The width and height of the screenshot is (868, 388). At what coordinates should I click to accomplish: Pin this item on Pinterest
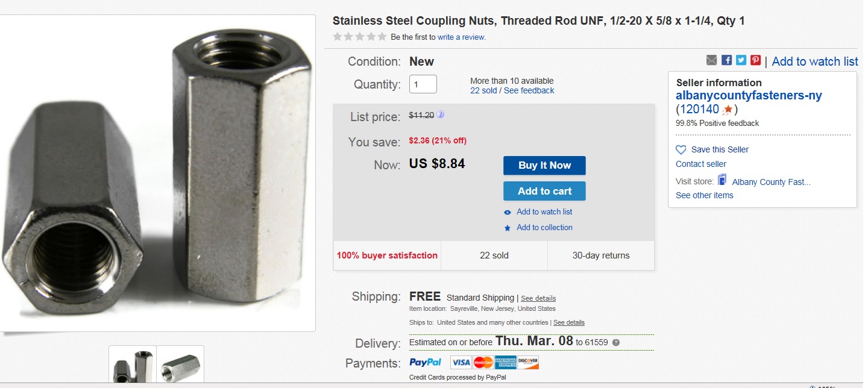755,60
